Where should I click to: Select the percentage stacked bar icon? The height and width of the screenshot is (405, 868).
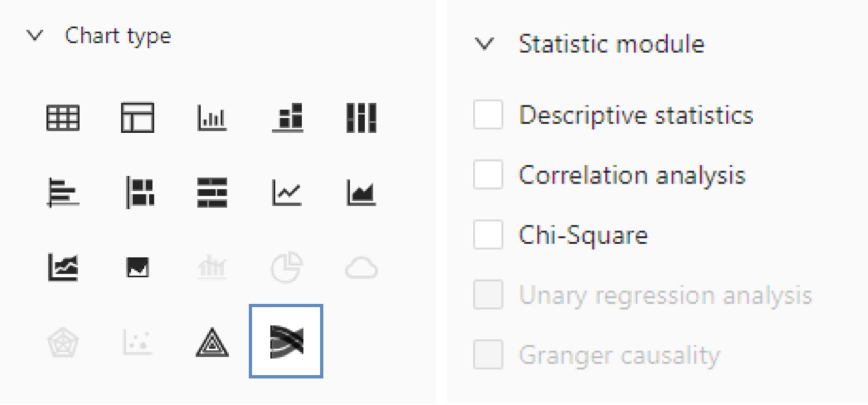click(212, 192)
